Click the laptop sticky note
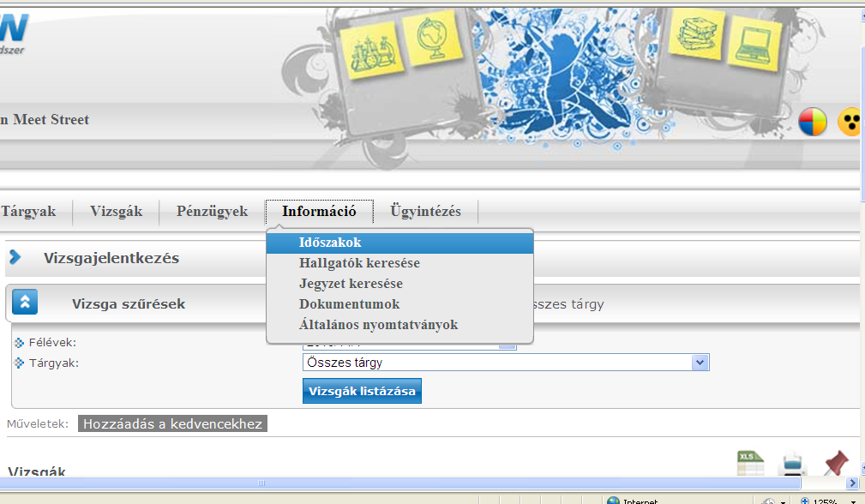 click(754, 44)
